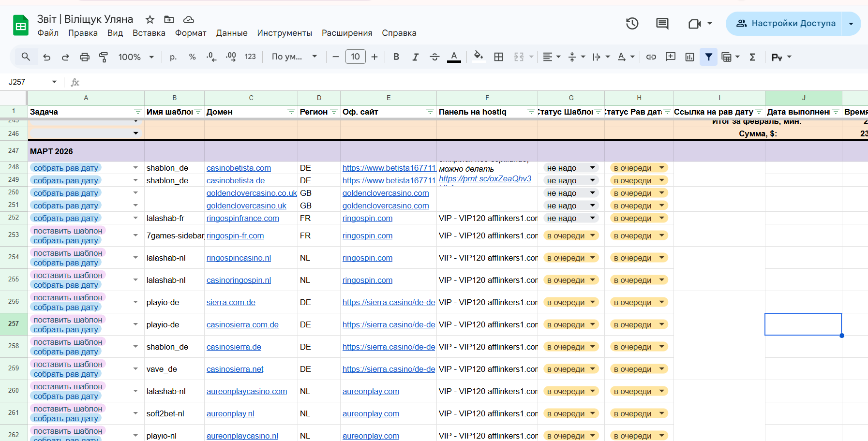Select the paint format roller
Image resolution: width=868 pixels, height=441 pixels.
tap(104, 57)
